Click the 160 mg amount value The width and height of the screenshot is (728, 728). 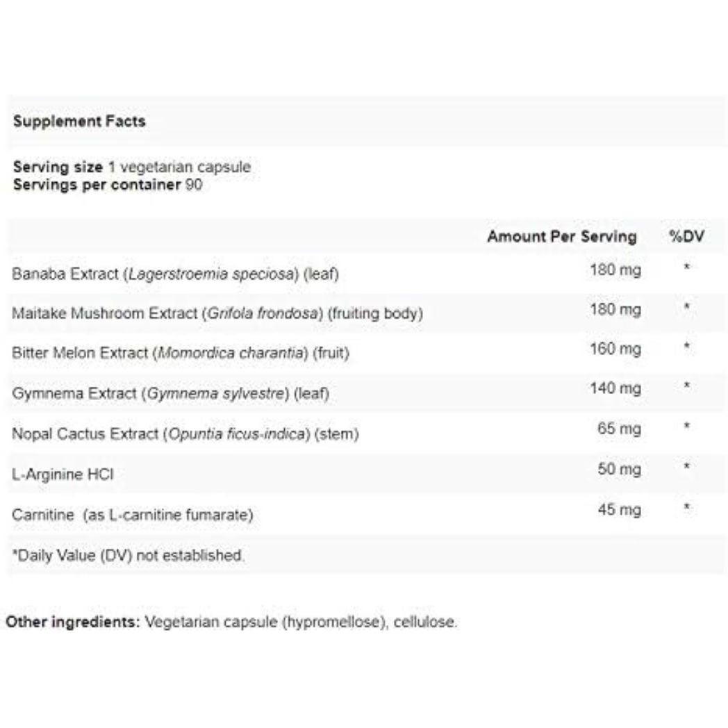click(615, 348)
